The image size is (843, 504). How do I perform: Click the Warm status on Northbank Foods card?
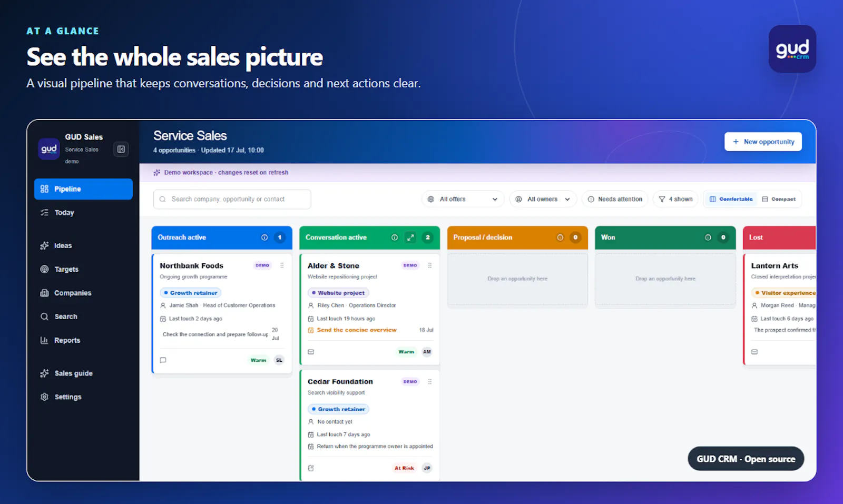258,360
